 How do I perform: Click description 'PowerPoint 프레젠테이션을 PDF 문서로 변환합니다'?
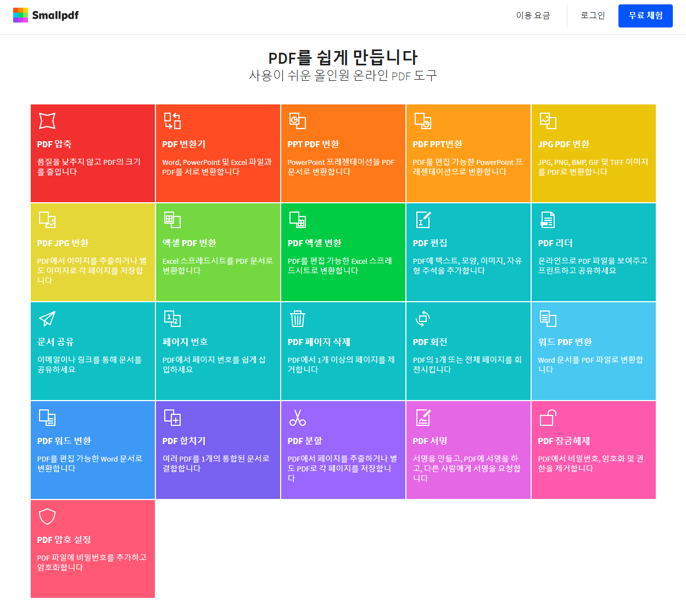[341, 167]
